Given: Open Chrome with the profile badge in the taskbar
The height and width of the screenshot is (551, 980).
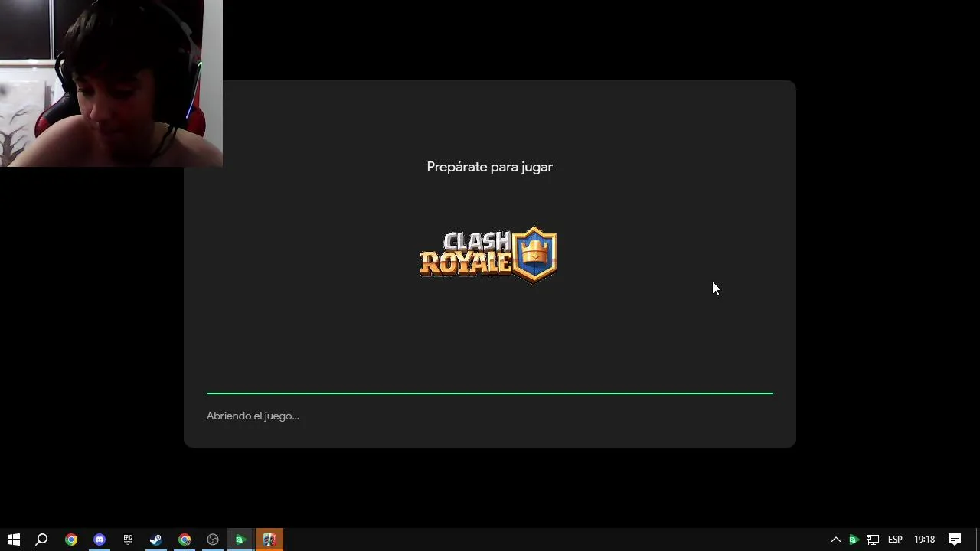Looking at the screenshot, I should 185,540.
